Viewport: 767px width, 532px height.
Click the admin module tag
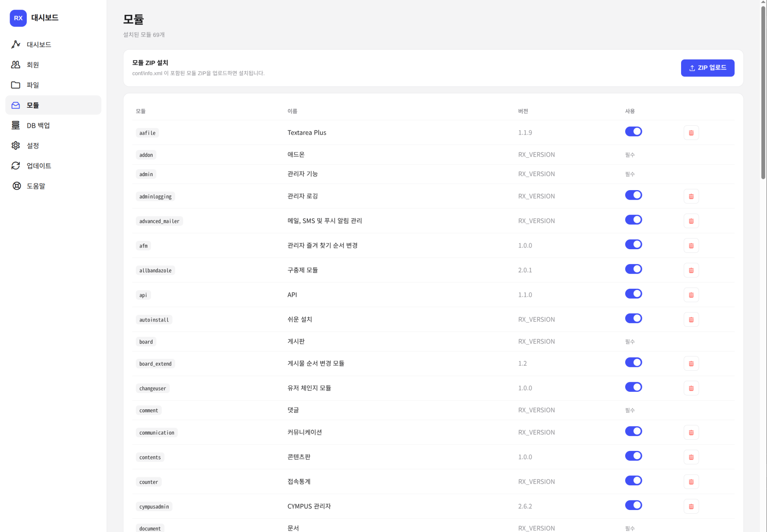pos(146,174)
